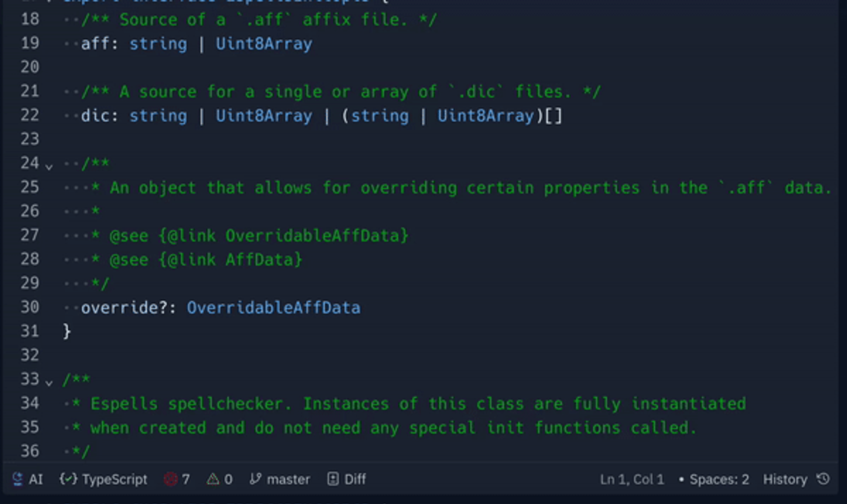The width and height of the screenshot is (847, 504).
Task: Click the TypeScript language mode indicator
Action: tap(103, 479)
